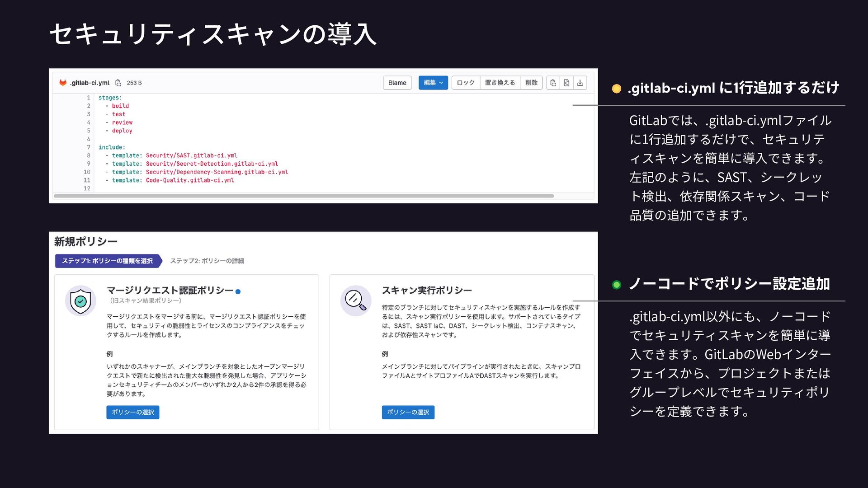868x488 pixels.
Task: Click the blue dot badge beside マージリクエスト認証ポリシー
Action: 238,291
